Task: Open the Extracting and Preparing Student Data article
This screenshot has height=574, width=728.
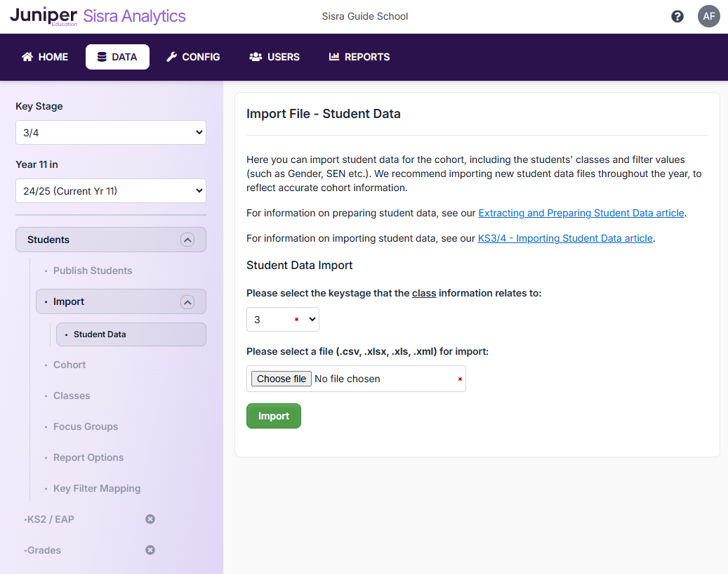Action: click(581, 213)
